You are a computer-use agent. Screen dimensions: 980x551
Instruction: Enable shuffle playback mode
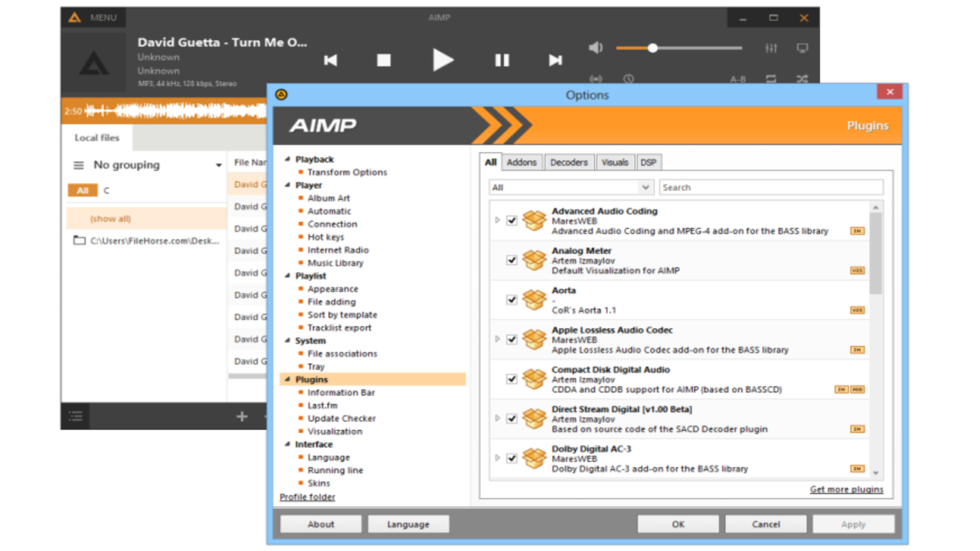point(801,79)
